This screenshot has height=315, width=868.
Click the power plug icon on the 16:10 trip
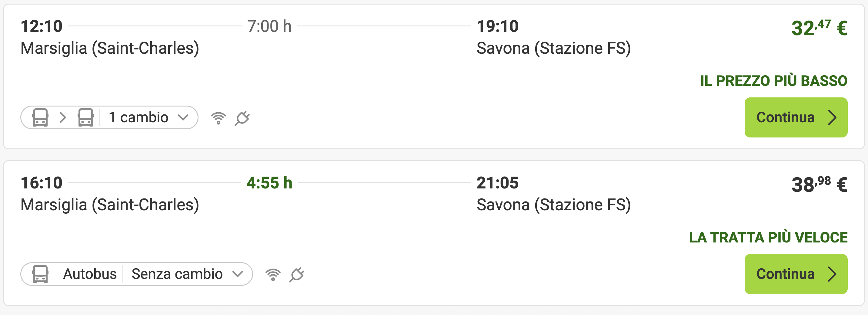tap(297, 275)
